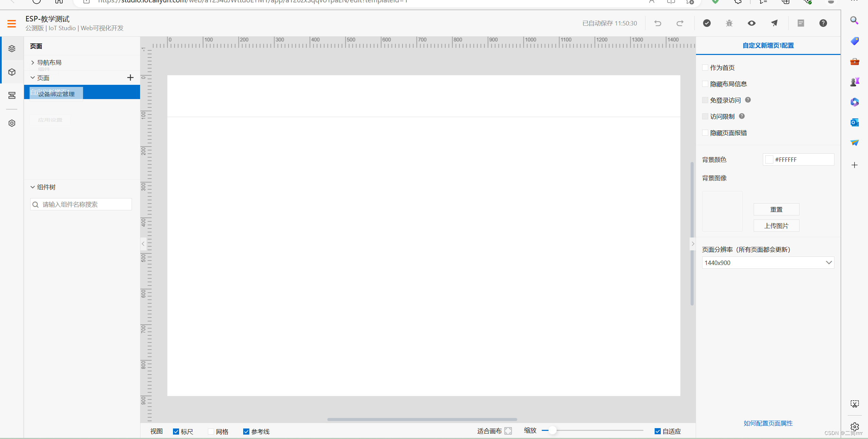The image size is (868, 439).
Task: Click the 上传图片 button
Action: (776, 226)
